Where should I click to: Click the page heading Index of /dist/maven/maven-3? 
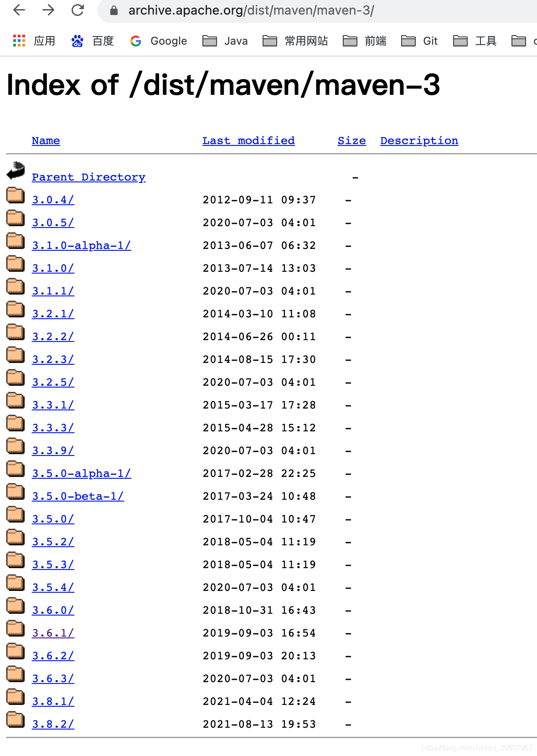tap(223, 85)
